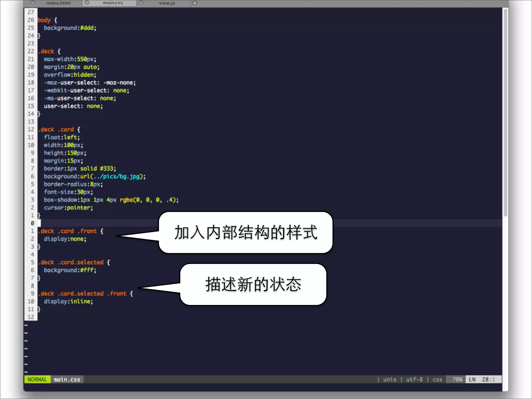Click the box-shadow rgba line
The image size is (532, 399).
(111, 200)
